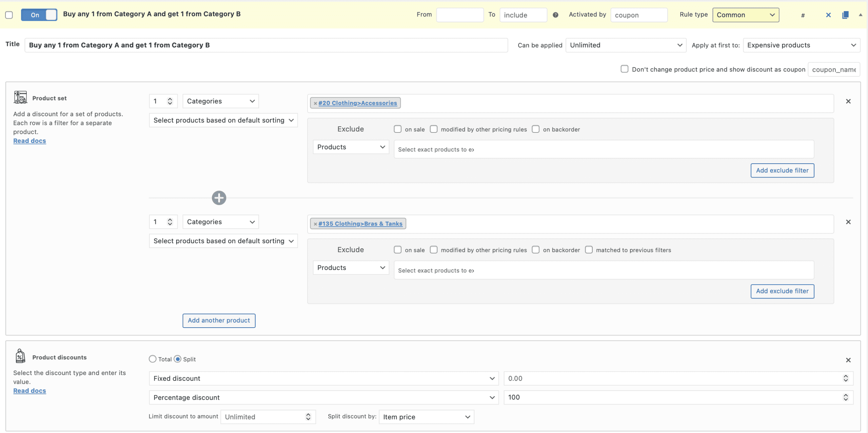Viewport: 868px width, 433px height.
Task: Click the first Add exclude filter button
Action: click(782, 170)
